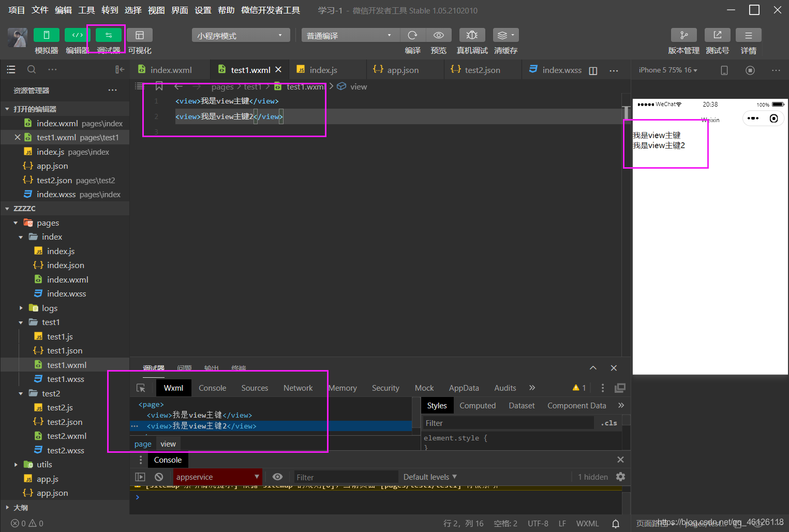
Task: Start real device debugging
Action: (x=472, y=35)
